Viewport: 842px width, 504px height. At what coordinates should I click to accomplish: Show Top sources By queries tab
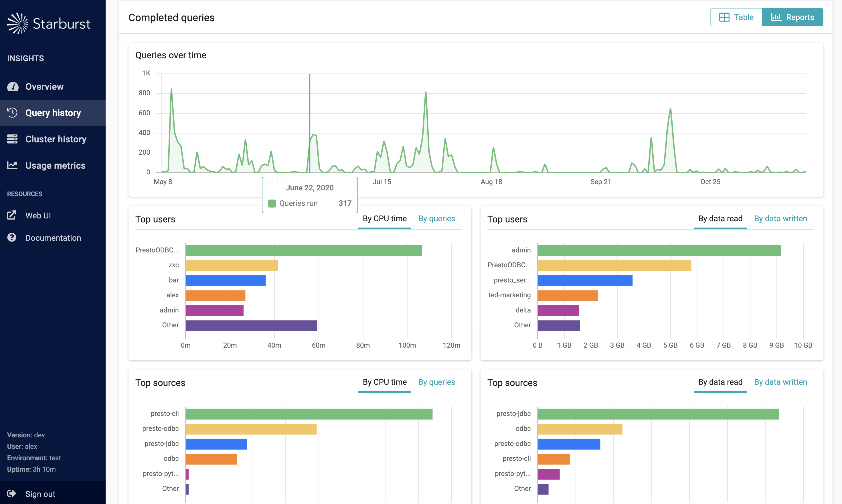(x=436, y=382)
